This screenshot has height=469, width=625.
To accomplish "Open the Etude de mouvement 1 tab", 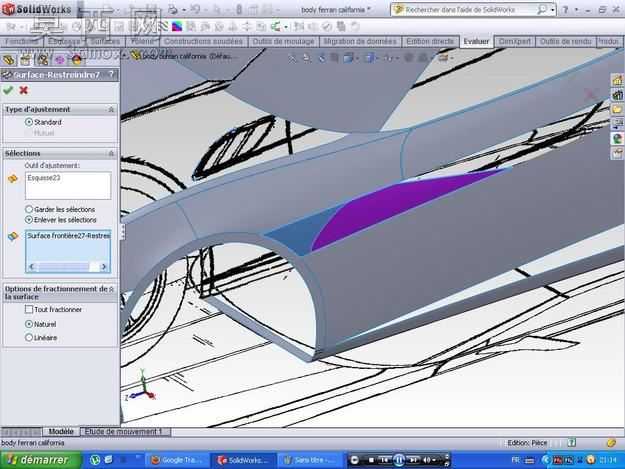I will [x=125, y=432].
